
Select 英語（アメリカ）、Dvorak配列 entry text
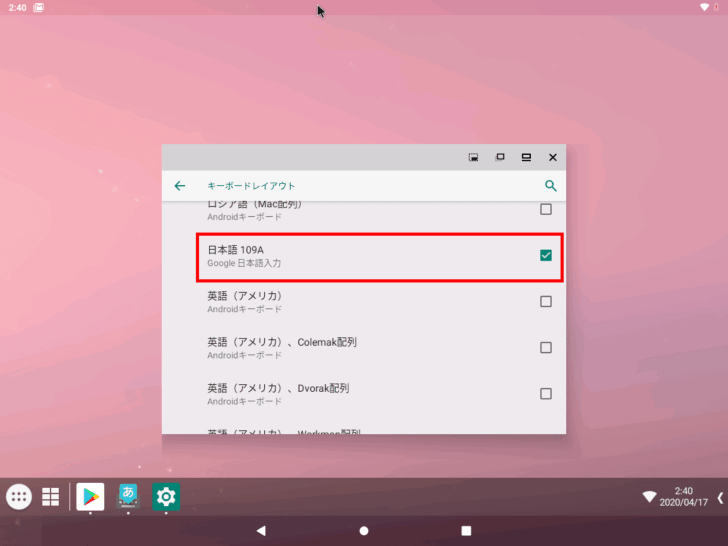(278, 388)
